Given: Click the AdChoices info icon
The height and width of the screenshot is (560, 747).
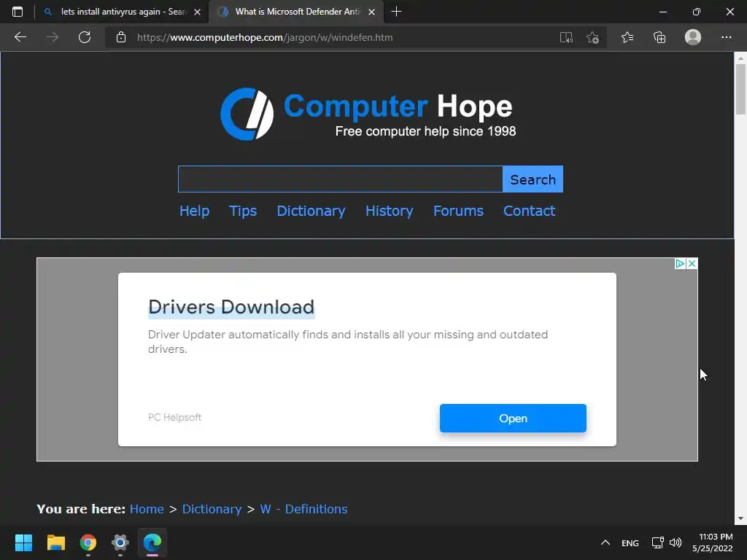Looking at the screenshot, I should pyautogui.click(x=680, y=263).
